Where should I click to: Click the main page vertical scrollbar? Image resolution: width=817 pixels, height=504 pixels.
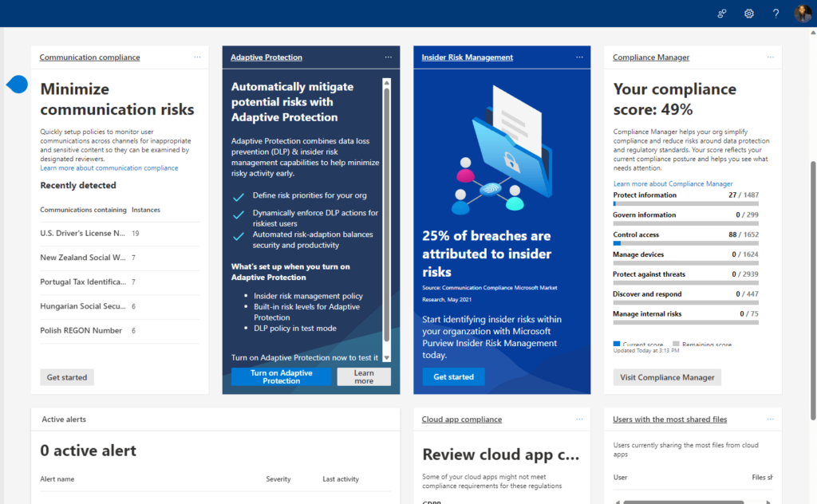tap(813, 290)
